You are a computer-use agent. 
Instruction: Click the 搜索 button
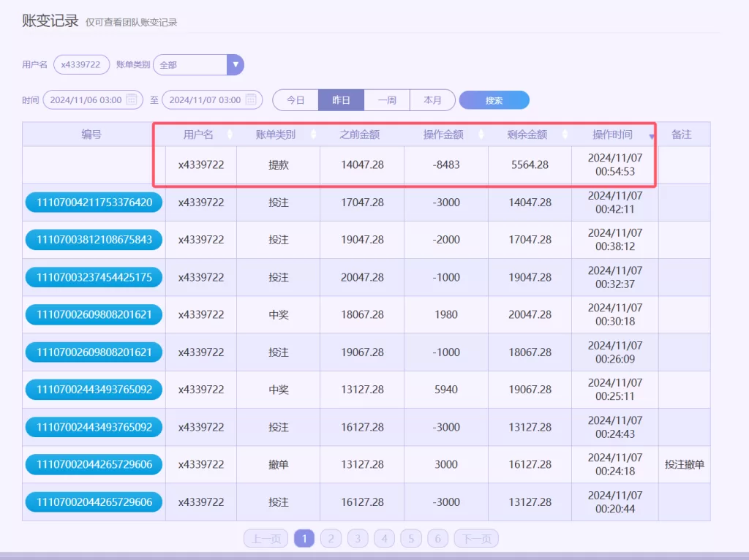[494, 100]
